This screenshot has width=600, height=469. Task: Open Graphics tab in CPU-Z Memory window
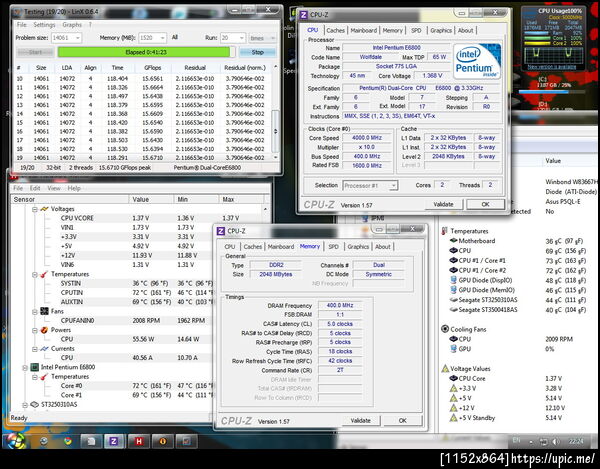pos(358,247)
